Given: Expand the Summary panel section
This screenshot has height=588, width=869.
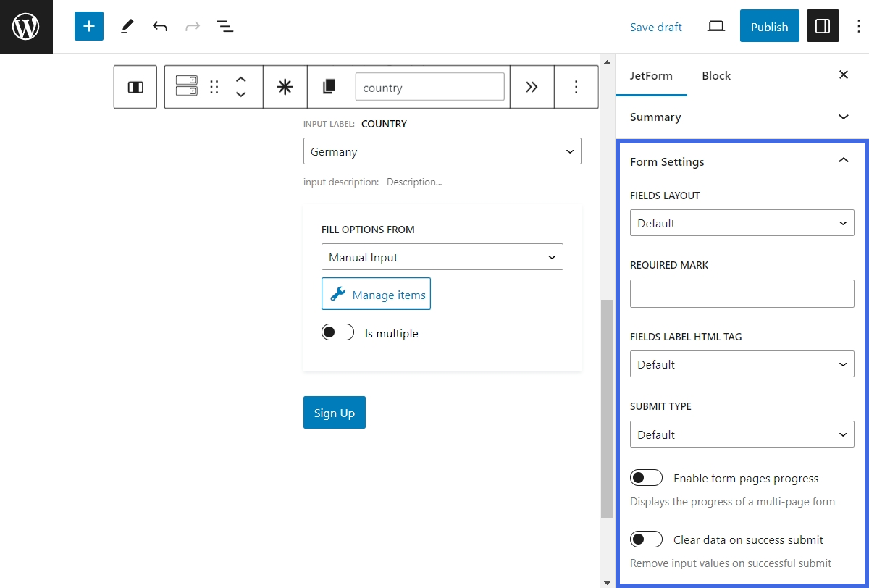Looking at the screenshot, I should pos(742,117).
